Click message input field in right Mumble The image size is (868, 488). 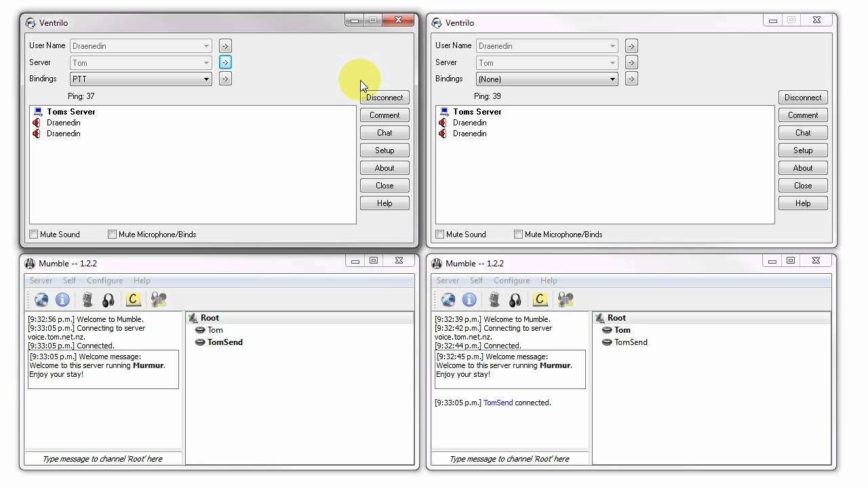pos(510,459)
